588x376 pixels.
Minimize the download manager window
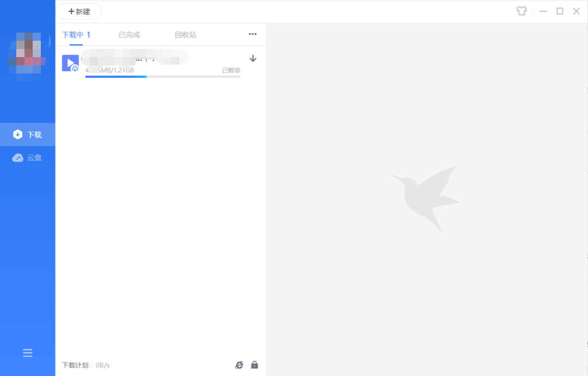[543, 11]
